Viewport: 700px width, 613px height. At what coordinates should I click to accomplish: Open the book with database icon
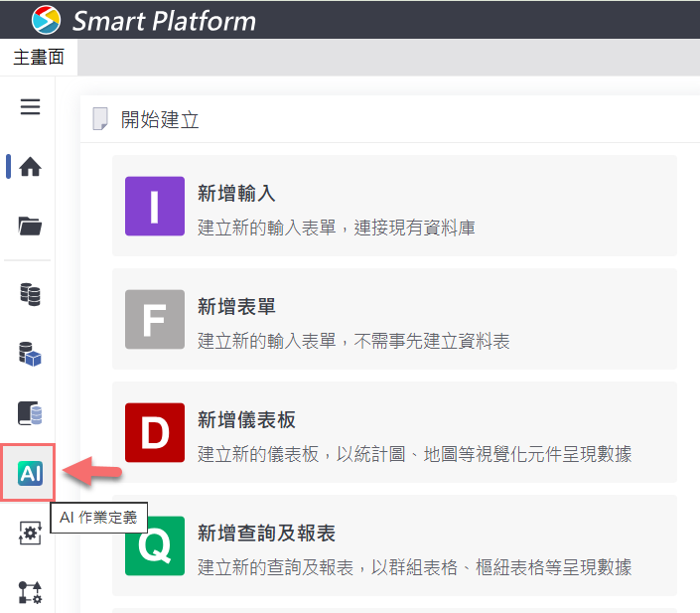tap(30, 413)
